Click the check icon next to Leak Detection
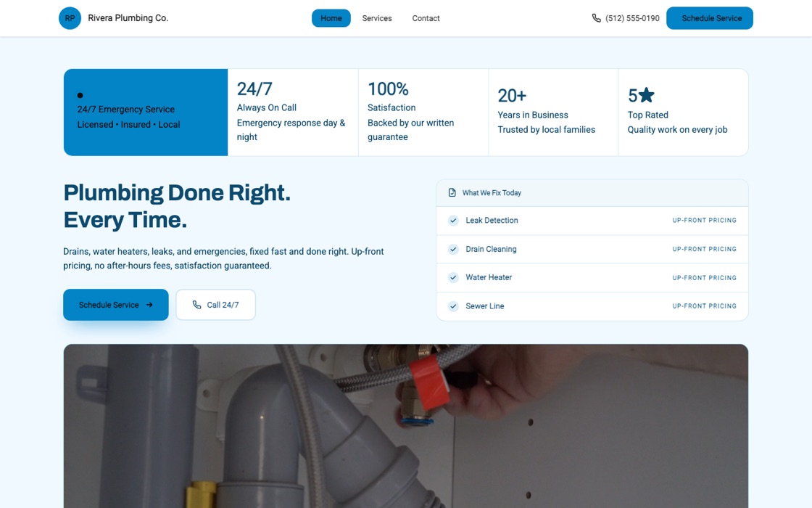The width and height of the screenshot is (812, 508). point(453,221)
